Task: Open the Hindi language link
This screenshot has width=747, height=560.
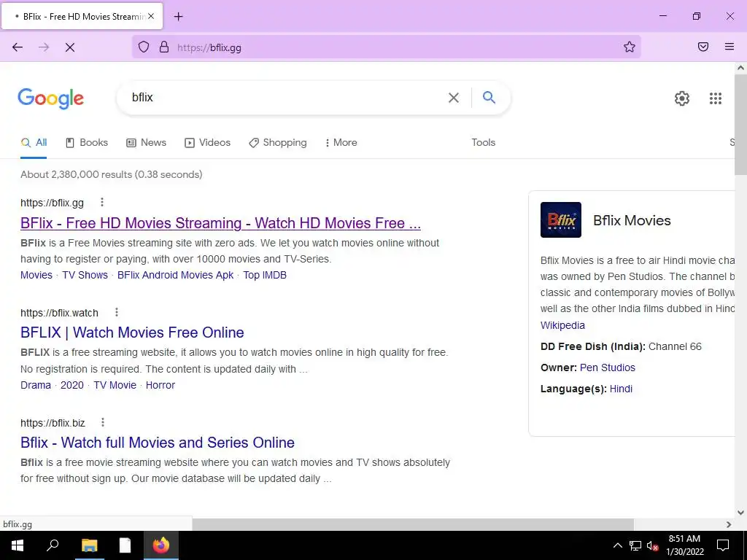Action: (x=622, y=389)
